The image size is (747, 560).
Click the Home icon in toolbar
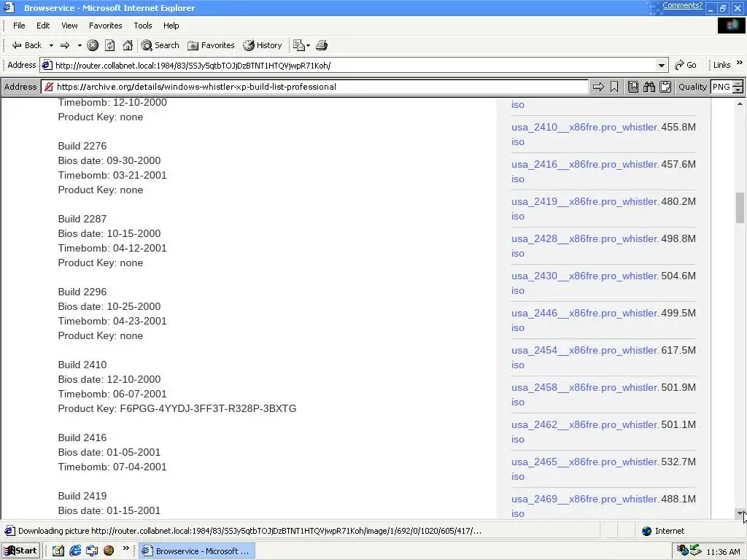click(x=128, y=45)
